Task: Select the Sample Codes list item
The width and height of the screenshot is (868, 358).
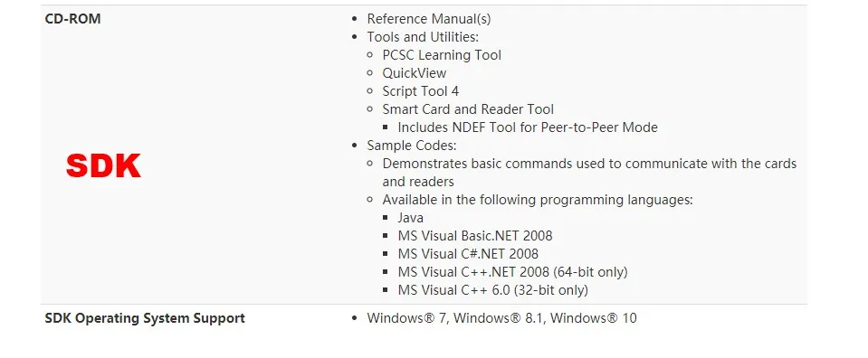Action: pyautogui.click(x=412, y=146)
